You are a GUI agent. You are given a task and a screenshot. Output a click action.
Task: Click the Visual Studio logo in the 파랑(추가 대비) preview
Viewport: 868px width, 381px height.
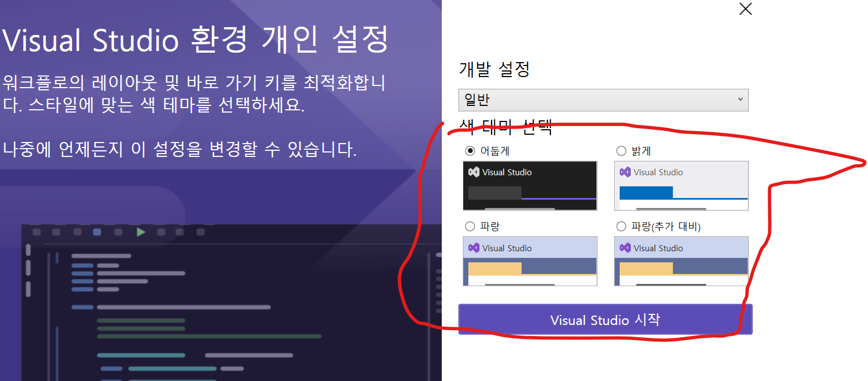click(625, 248)
